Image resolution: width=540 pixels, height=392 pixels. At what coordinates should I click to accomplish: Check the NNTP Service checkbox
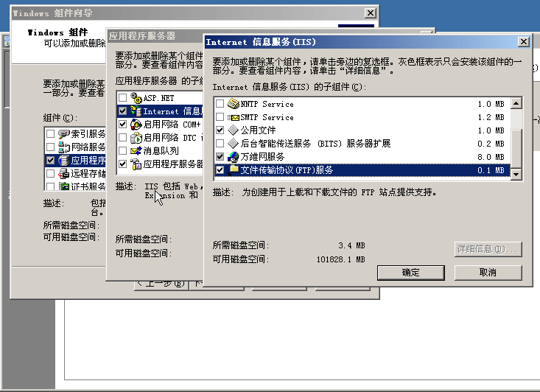click(x=220, y=104)
